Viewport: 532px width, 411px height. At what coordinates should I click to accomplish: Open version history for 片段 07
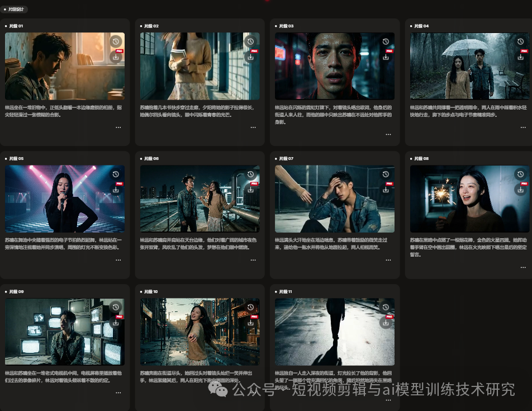point(386,174)
